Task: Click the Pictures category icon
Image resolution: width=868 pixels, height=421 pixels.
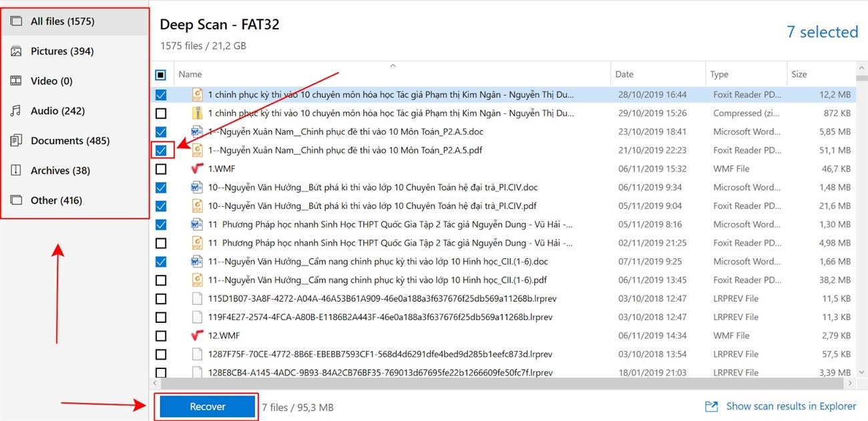Action: [x=16, y=51]
